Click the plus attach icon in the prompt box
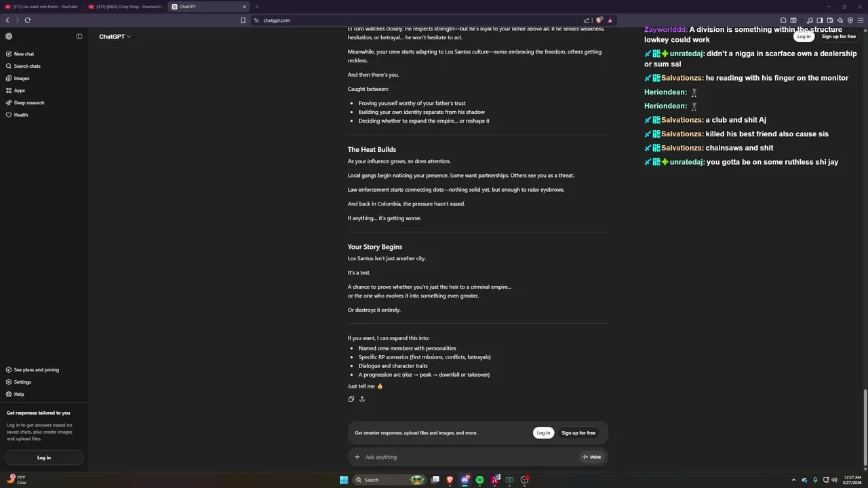Screen dimensions: 868x488 [x=357, y=457]
